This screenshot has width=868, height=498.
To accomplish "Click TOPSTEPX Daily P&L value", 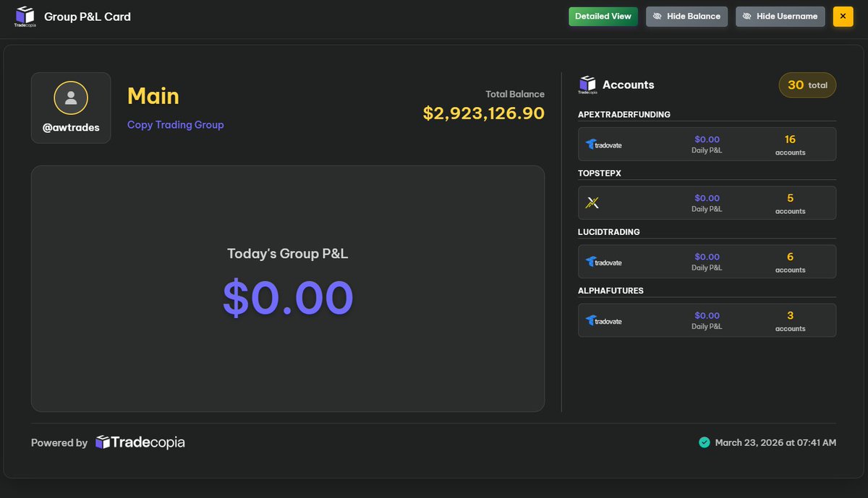I will tap(707, 198).
